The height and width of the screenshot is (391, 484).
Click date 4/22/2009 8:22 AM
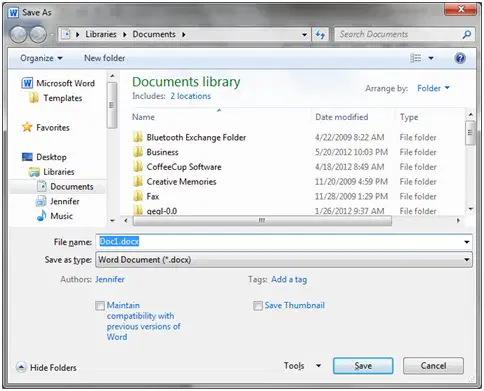click(350, 137)
